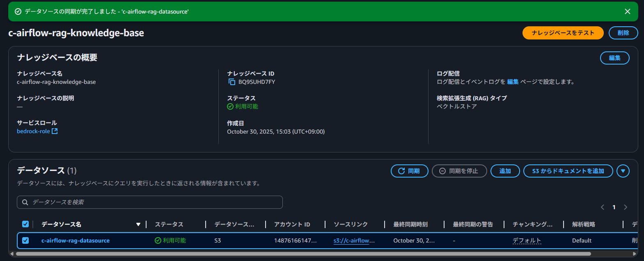Viewport: 644px width, 261px height.
Task: Click the 同期を停止 button
Action: [460, 171]
